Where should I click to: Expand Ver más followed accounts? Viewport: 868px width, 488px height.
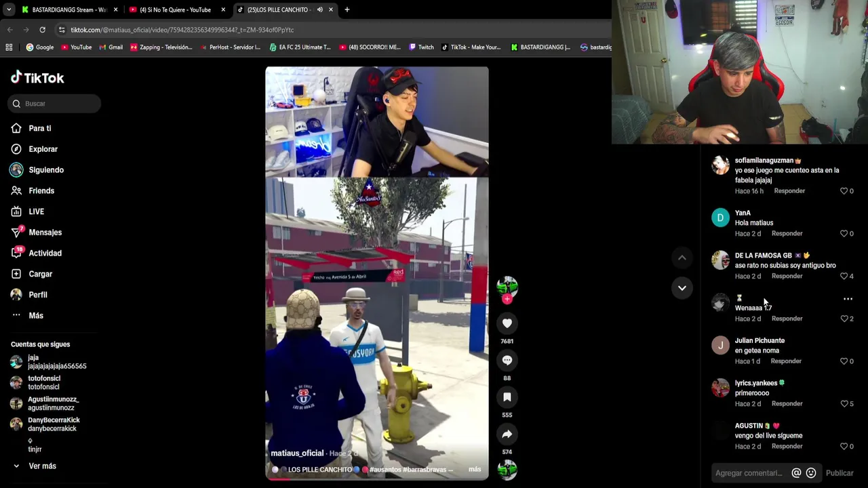click(x=42, y=466)
